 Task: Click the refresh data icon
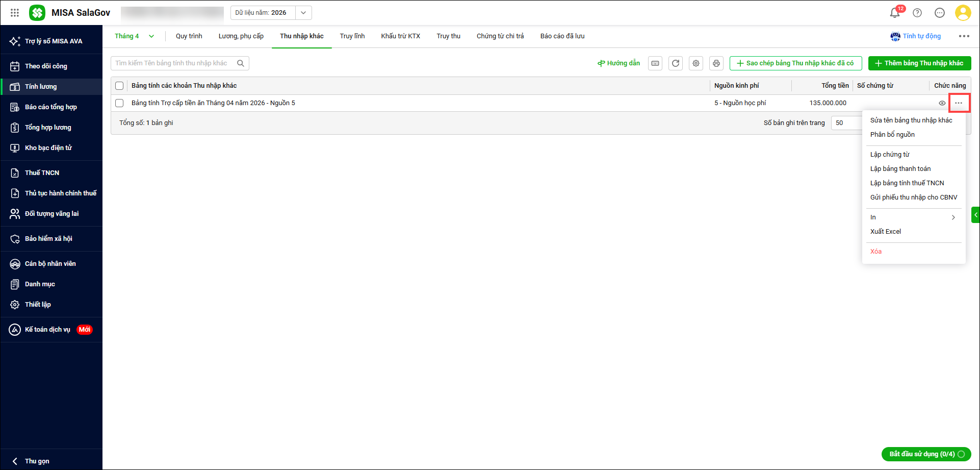click(x=676, y=63)
